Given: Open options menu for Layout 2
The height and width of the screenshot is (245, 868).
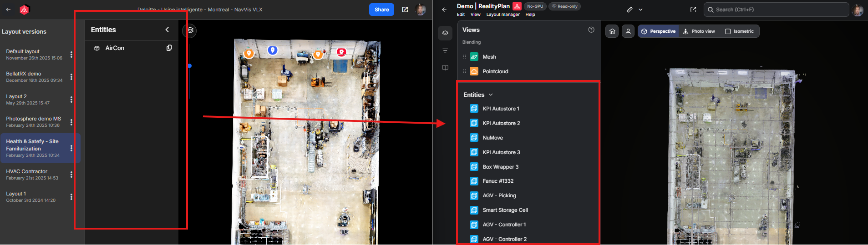Looking at the screenshot, I should 71,100.
